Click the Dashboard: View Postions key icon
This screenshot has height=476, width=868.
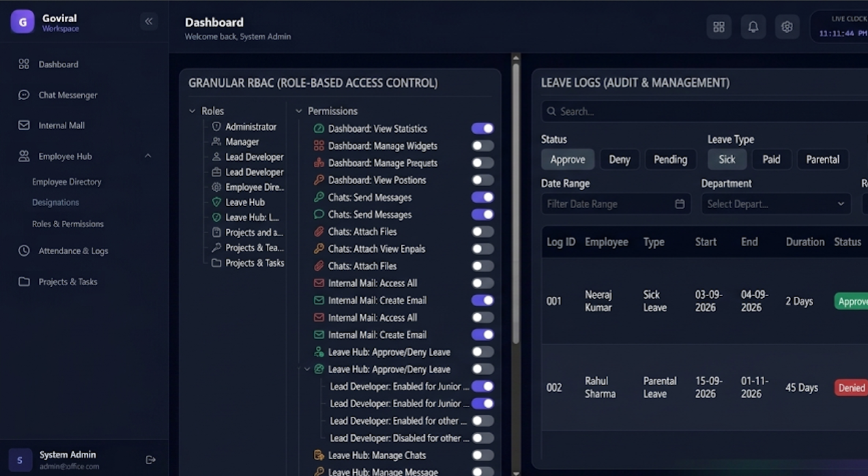coord(319,180)
